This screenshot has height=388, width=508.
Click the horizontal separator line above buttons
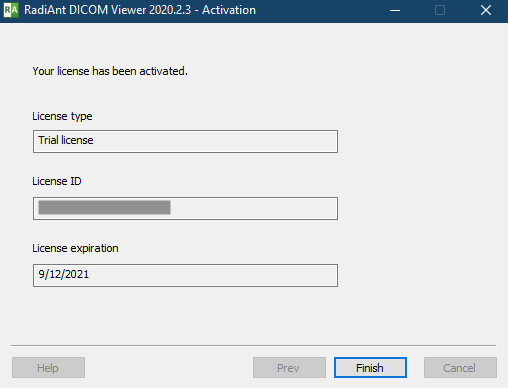253,346
